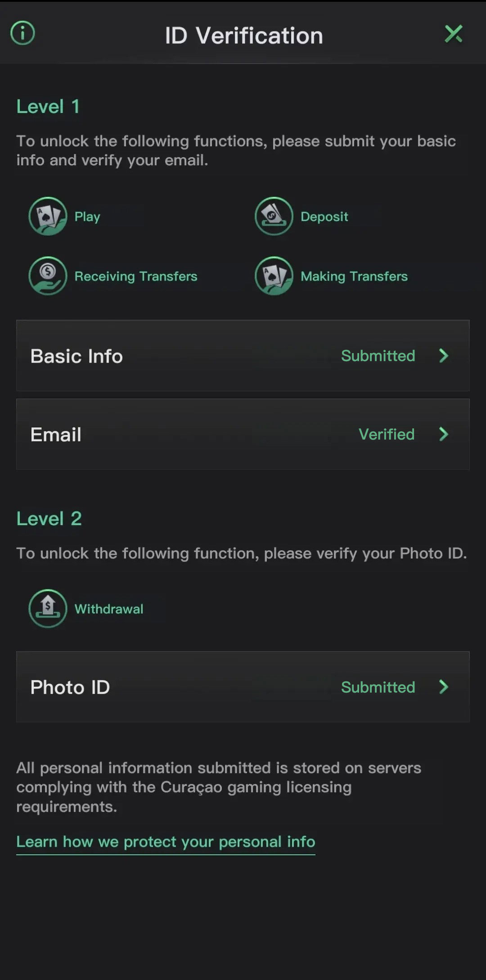Tap the Verified status on Email
The height and width of the screenshot is (980, 486).
point(387,434)
